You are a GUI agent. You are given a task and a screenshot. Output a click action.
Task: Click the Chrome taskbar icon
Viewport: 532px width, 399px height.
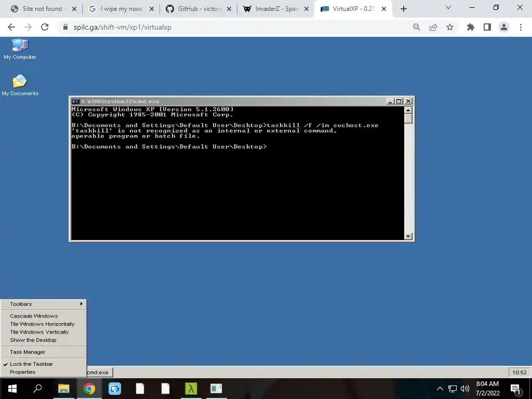[89, 389]
